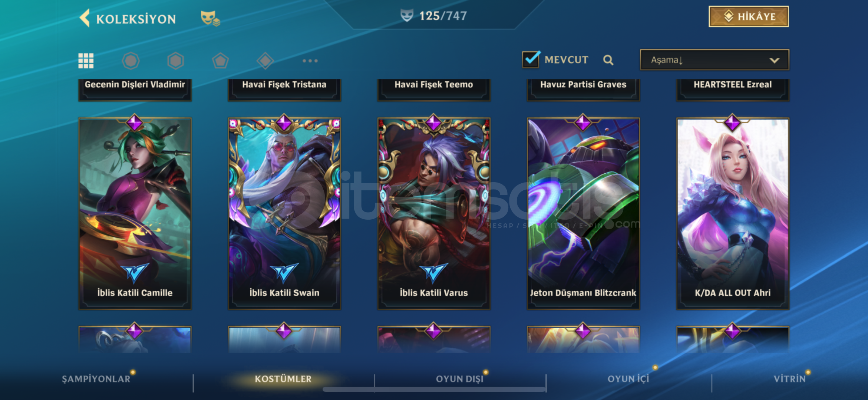Filter by the first circular rarity icon
This screenshot has height=400, width=868.
(131, 61)
